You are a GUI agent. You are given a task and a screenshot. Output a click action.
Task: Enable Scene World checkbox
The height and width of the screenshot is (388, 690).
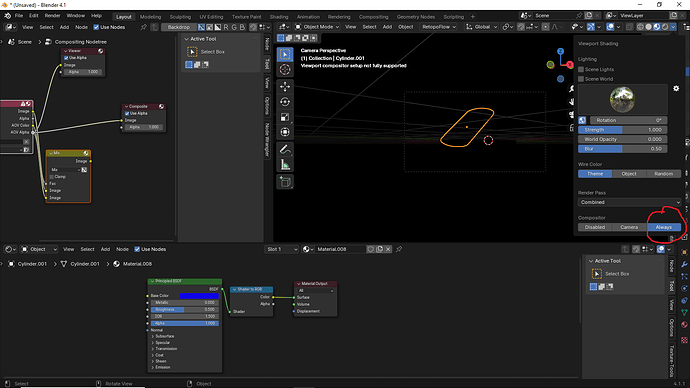click(x=581, y=79)
